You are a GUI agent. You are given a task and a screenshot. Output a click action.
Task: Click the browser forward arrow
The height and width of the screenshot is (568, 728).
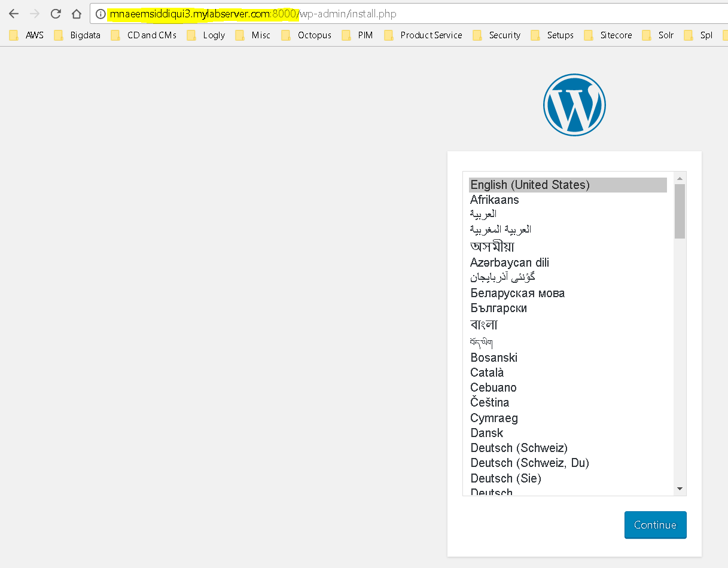[35, 14]
